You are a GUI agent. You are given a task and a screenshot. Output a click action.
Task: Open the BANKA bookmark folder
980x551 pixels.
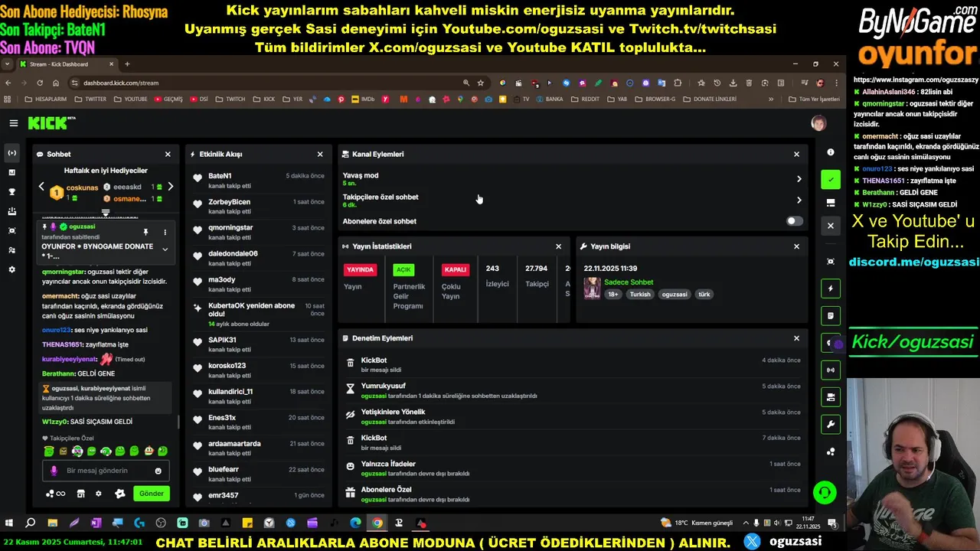[548, 99]
